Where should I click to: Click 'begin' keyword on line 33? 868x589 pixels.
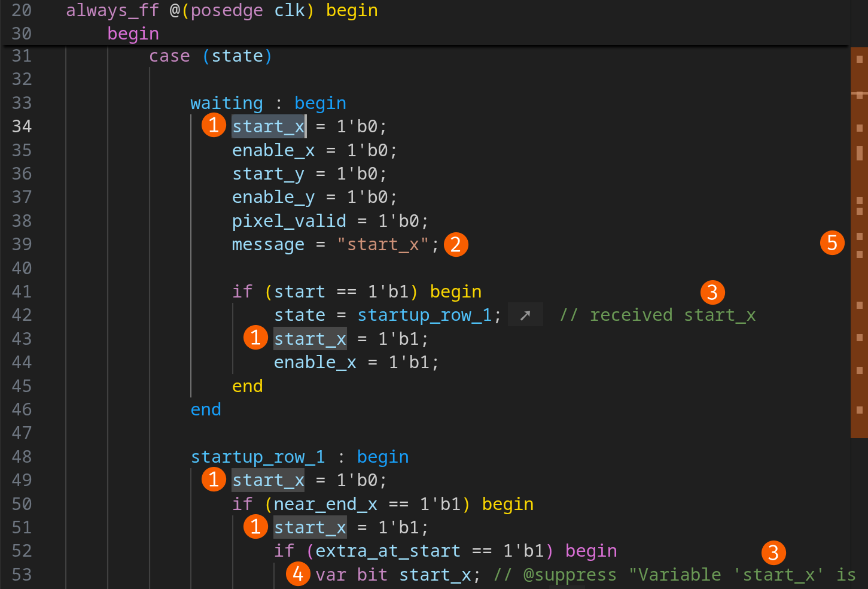tap(320, 104)
